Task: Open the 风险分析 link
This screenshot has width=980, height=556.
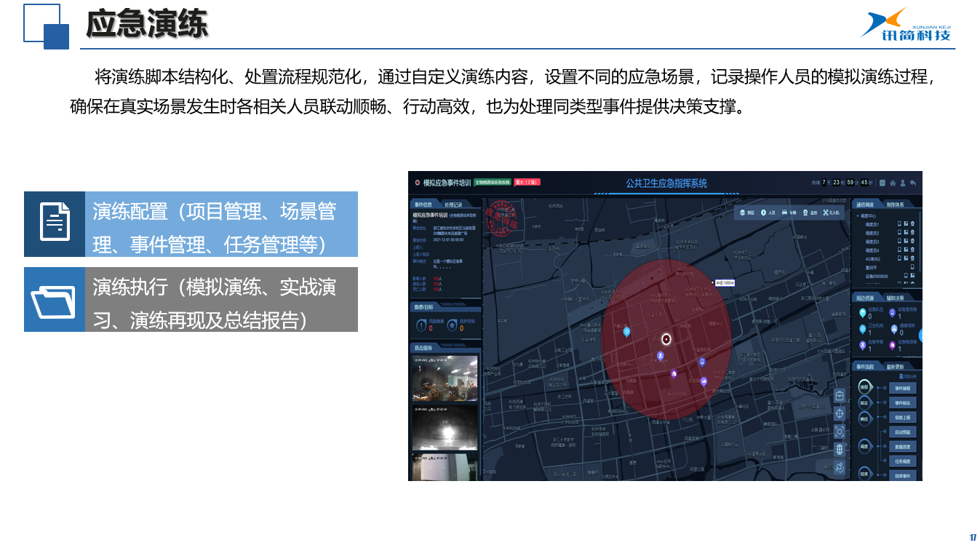Action: tap(908, 376)
